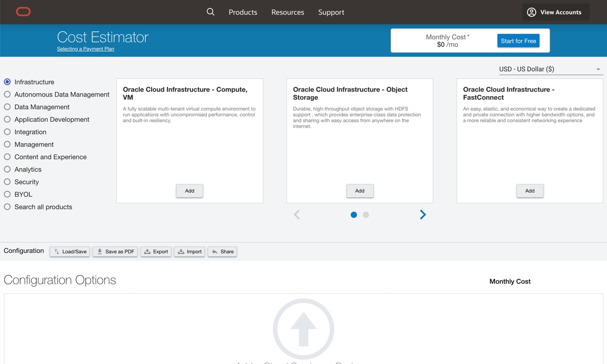Advance the product carousel with the right chevron
The width and height of the screenshot is (607, 364).
point(423,214)
